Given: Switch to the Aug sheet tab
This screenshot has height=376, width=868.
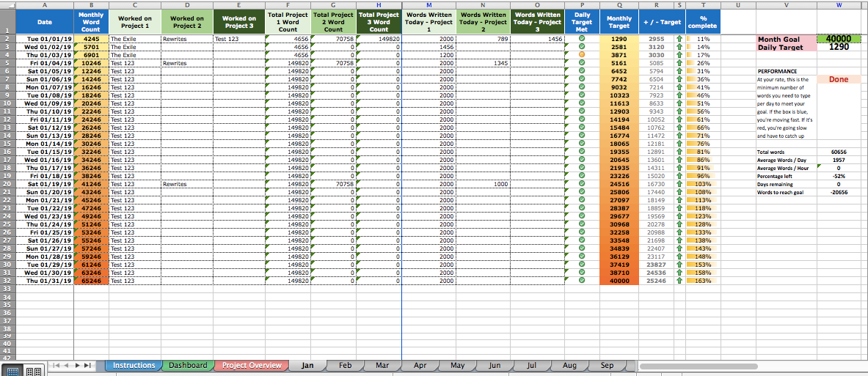Looking at the screenshot, I should pyautogui.click(x=569, y=366).
